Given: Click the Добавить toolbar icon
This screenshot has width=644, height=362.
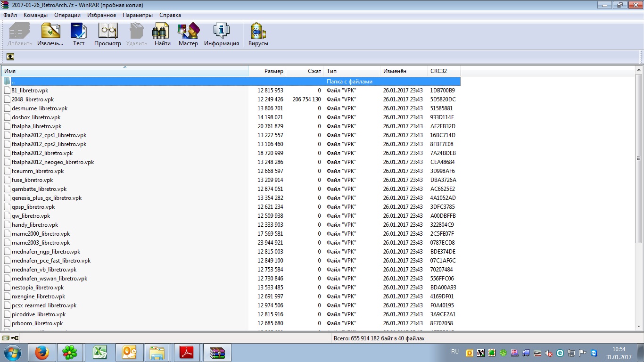Looking at the screenshot, I should click(20, 34).
